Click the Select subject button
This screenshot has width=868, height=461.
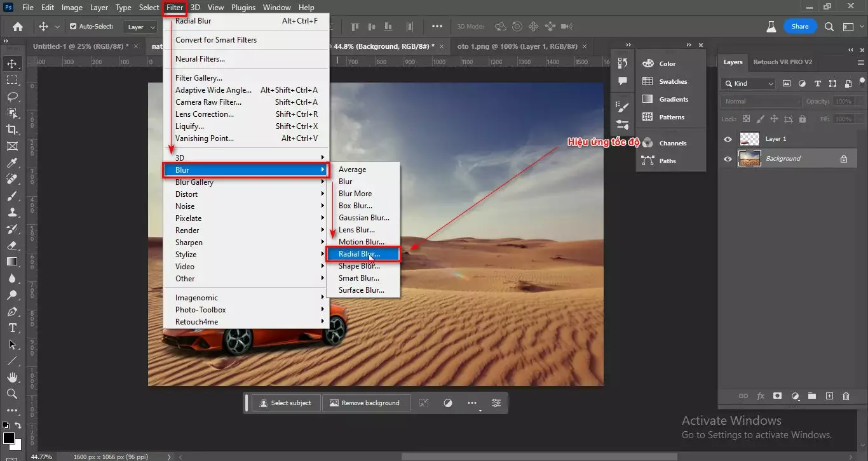coord(286,403)
